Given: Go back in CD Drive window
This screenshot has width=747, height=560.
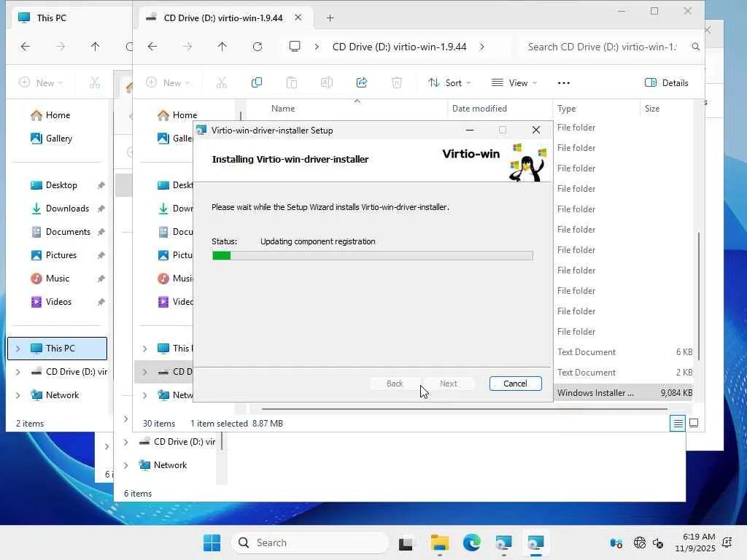Looking at the screenshot, I should click(152, 46).
